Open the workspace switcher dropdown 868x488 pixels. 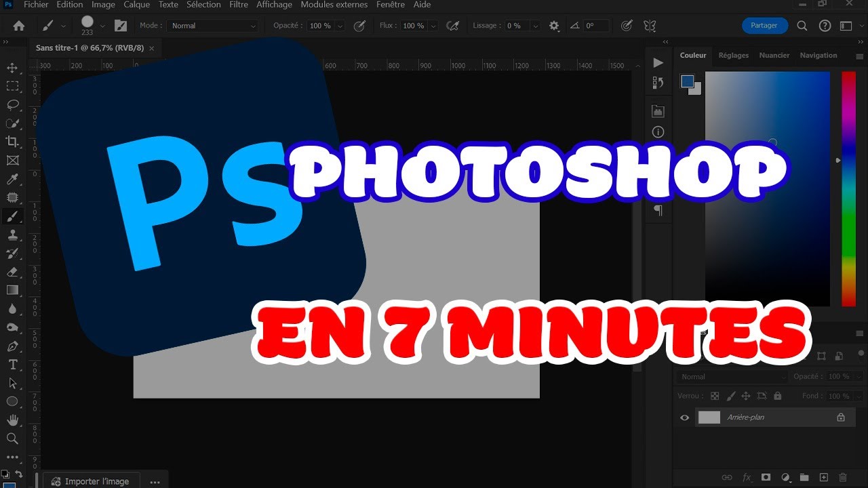coord(846,26)
